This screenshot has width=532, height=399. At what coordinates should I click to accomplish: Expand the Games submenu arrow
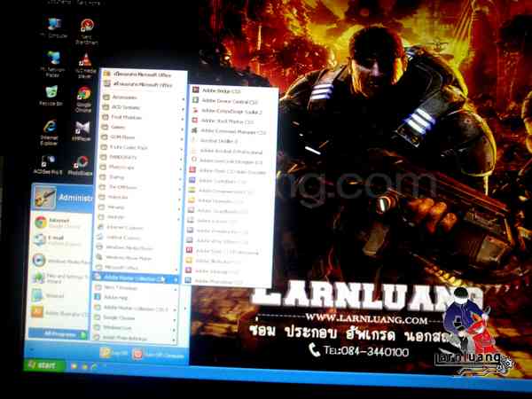[182, 129]
